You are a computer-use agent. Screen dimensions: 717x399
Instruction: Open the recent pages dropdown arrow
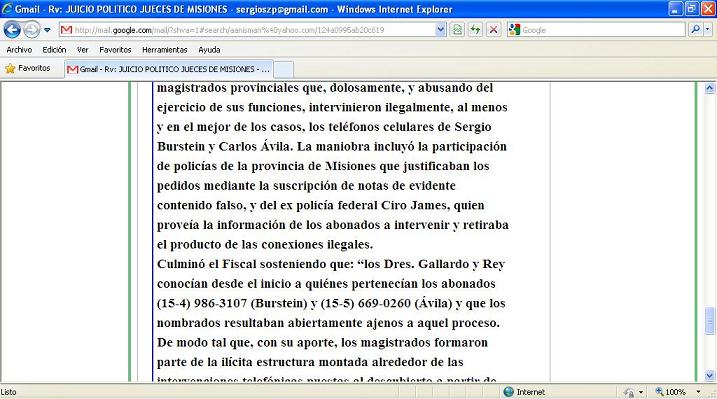[47, 30]
